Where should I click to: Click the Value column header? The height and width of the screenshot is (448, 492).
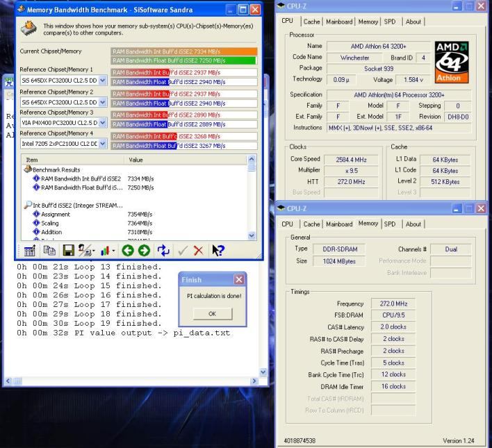point(185,160)
